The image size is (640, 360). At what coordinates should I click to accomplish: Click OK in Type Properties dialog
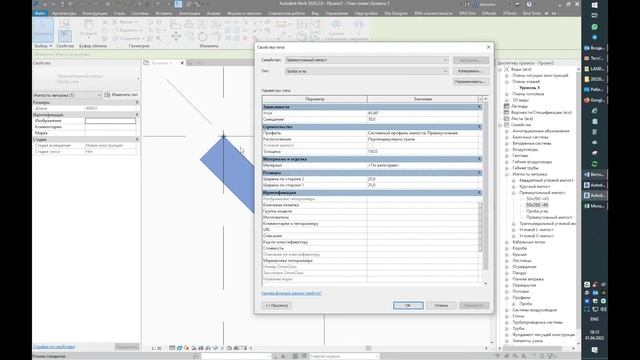[408, 305]
